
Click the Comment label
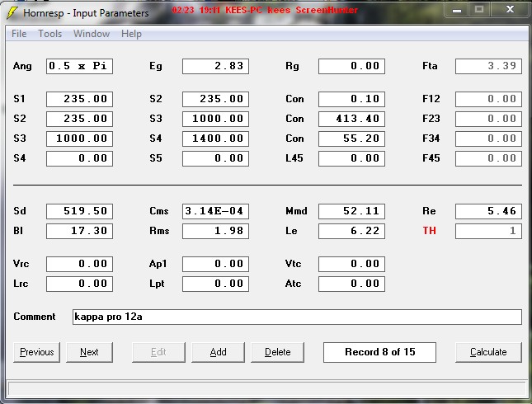35,317
